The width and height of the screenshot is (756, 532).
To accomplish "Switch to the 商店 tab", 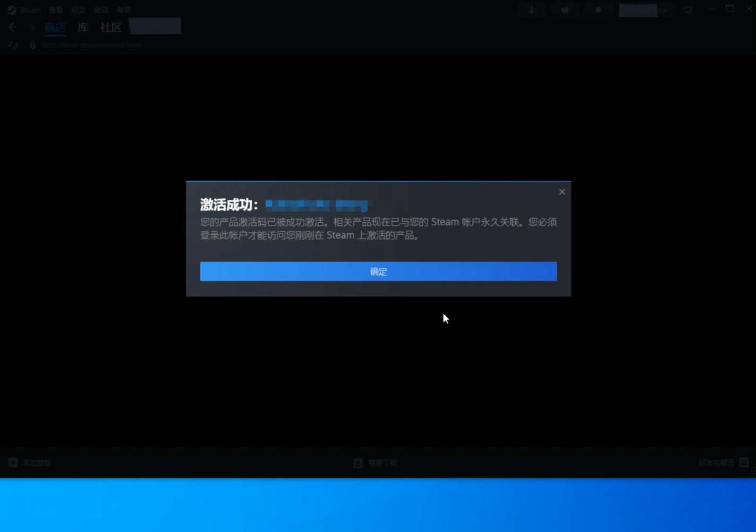I will pyautogui.click(x=55, y=27).
